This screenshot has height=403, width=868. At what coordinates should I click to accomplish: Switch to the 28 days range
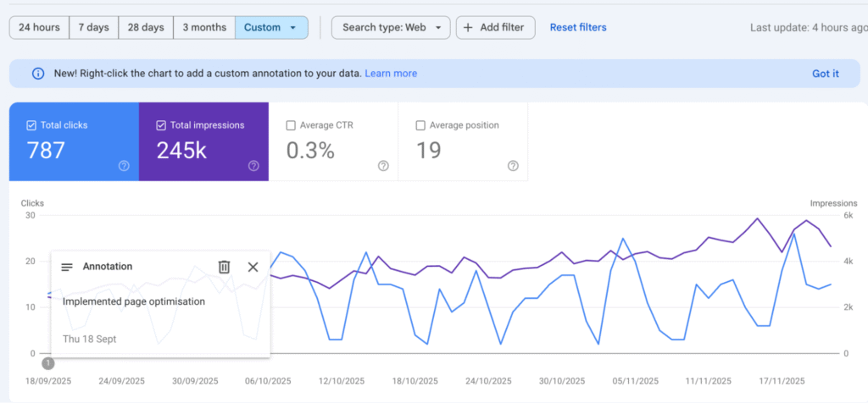click(x=146, y=27)
